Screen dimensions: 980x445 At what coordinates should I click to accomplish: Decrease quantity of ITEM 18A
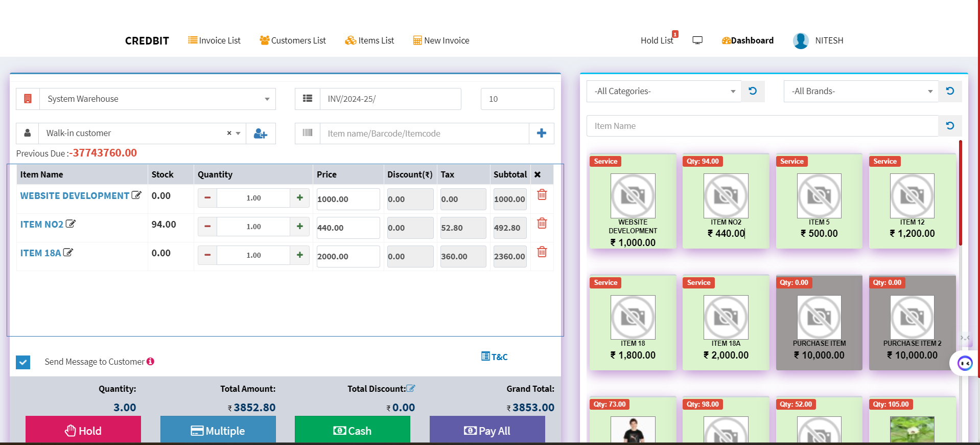pyautogui.click(x=207, y=255)
